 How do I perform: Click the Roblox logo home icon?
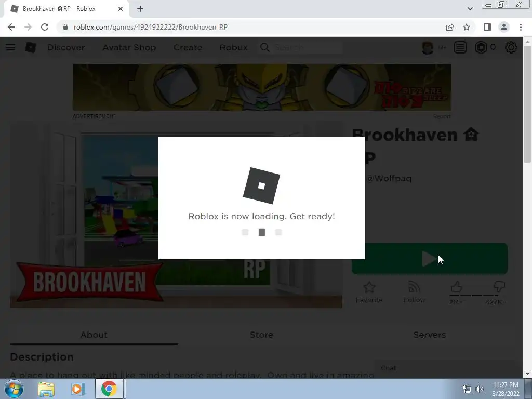31,47
